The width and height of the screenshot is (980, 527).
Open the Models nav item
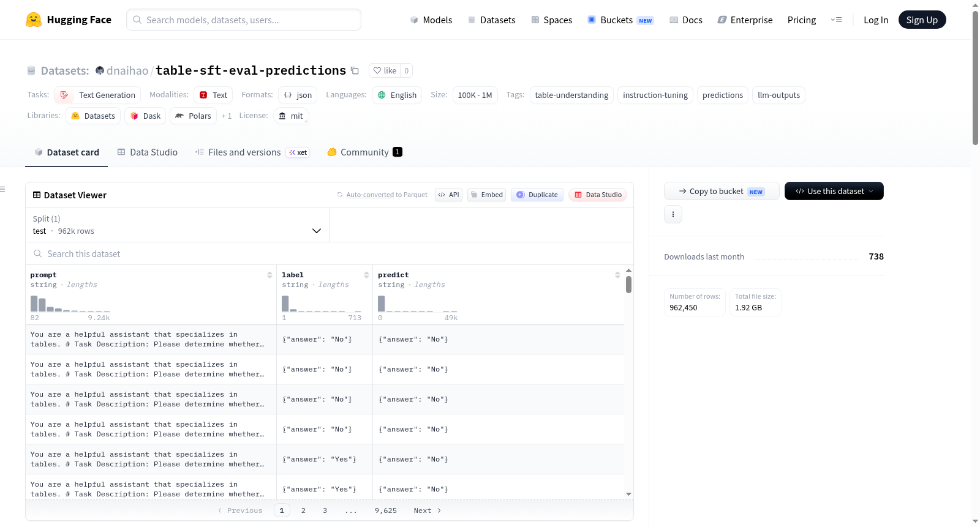[431, 20]
